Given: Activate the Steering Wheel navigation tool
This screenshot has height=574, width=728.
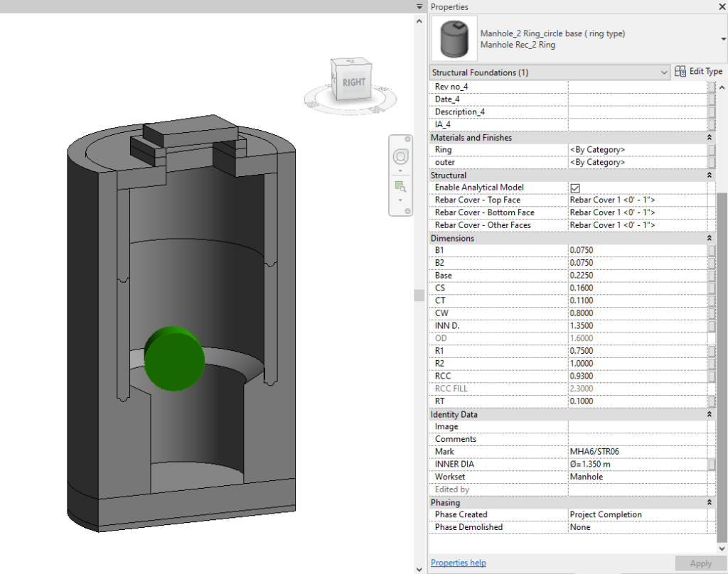Looking at the screenshot, I should [x=400, y=156].
